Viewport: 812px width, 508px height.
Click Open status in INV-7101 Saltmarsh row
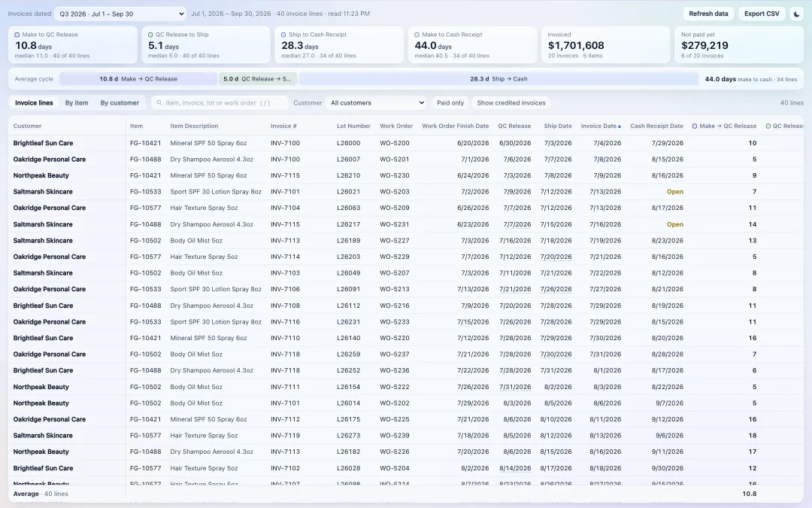(x=674, y=192)
